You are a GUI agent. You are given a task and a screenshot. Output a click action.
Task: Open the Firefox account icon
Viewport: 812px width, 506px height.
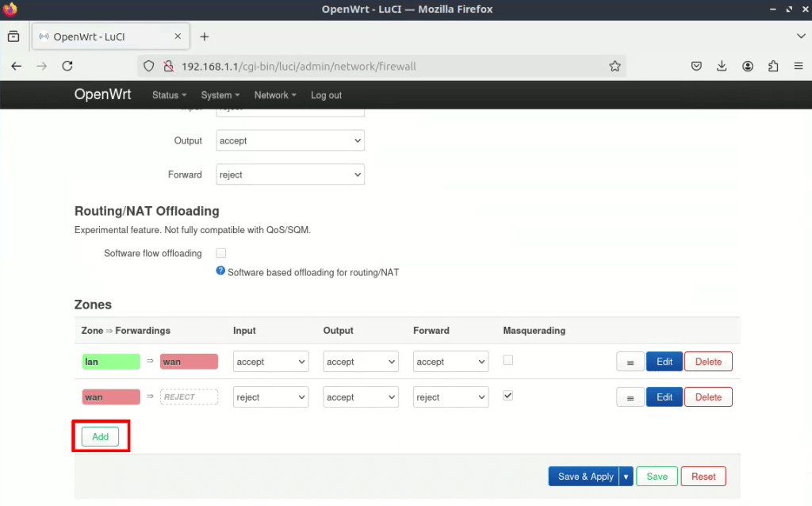tap(748, 67)
